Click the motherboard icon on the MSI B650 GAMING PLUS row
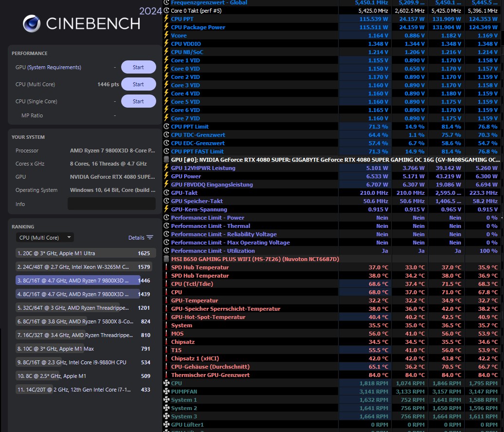The height and width of the screenshot is (432, 504). point(166,259)
